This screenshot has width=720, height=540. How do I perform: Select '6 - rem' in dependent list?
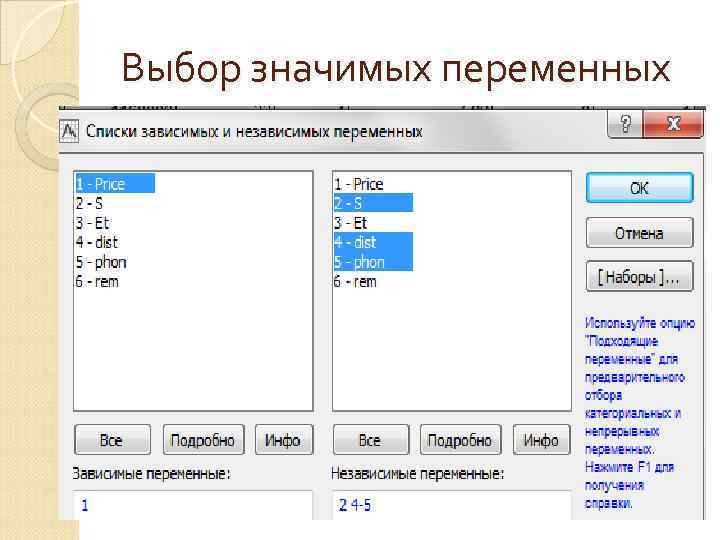[97, 281]
